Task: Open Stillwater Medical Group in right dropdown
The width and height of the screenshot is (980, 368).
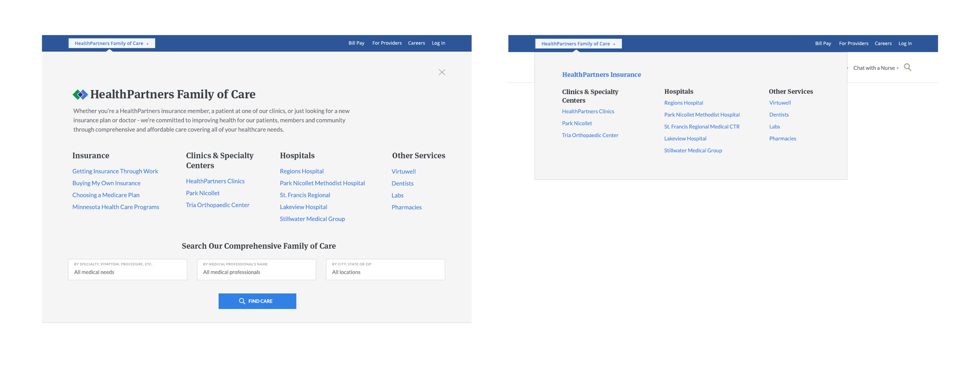Action: 693,150
